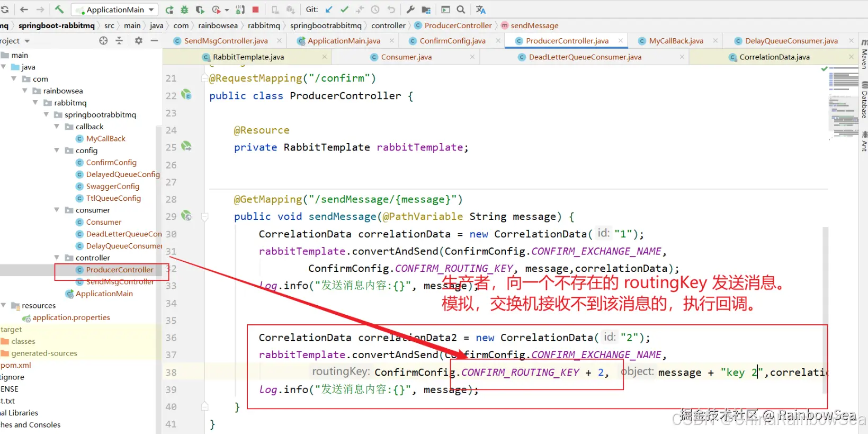
Task: Click the Search Everywhere magnifier icon
Action: click(x=461, y=10)
